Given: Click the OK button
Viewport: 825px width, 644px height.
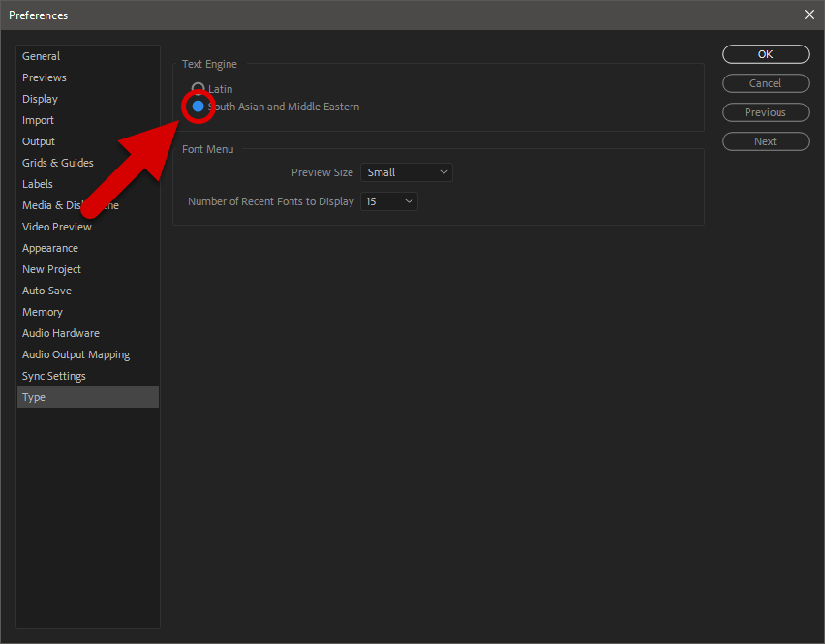Looking at the screenshot, I should [765, 54].
